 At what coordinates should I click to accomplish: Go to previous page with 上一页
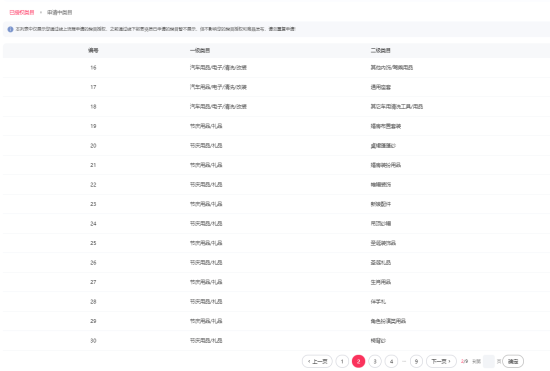pyautogui.click(x=317, y=362)
